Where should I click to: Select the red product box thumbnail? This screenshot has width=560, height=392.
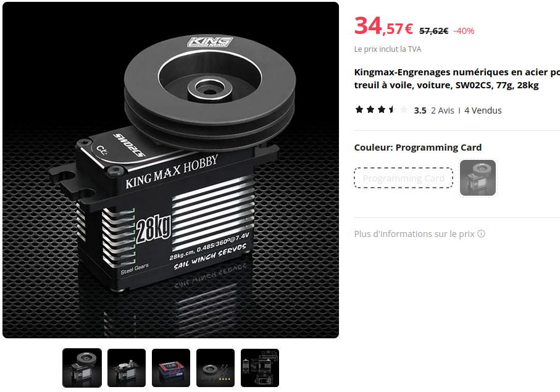[171, 368]
